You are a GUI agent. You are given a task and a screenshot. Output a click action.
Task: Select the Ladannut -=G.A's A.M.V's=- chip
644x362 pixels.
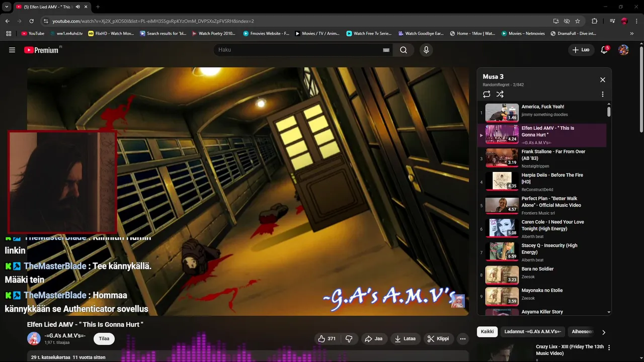(533, 332)
